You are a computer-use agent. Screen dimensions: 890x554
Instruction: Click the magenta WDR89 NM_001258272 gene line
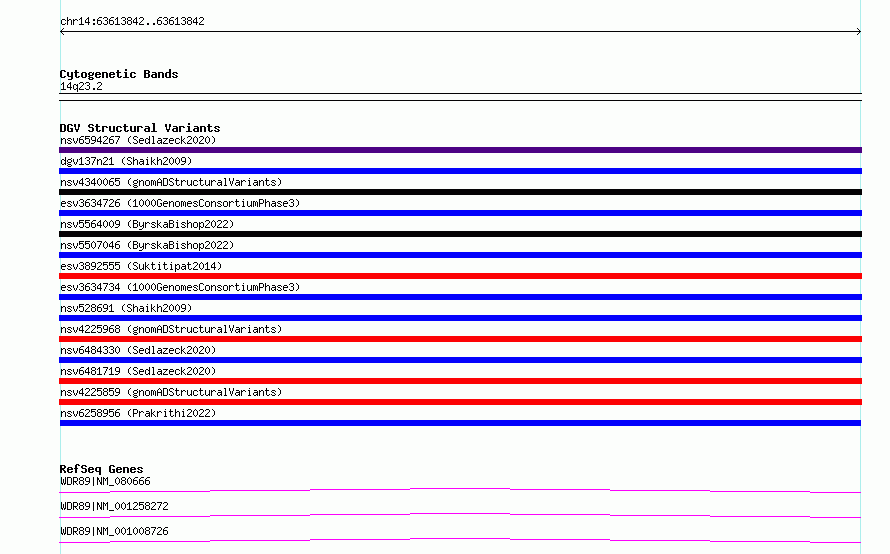[x=460, y=515]
